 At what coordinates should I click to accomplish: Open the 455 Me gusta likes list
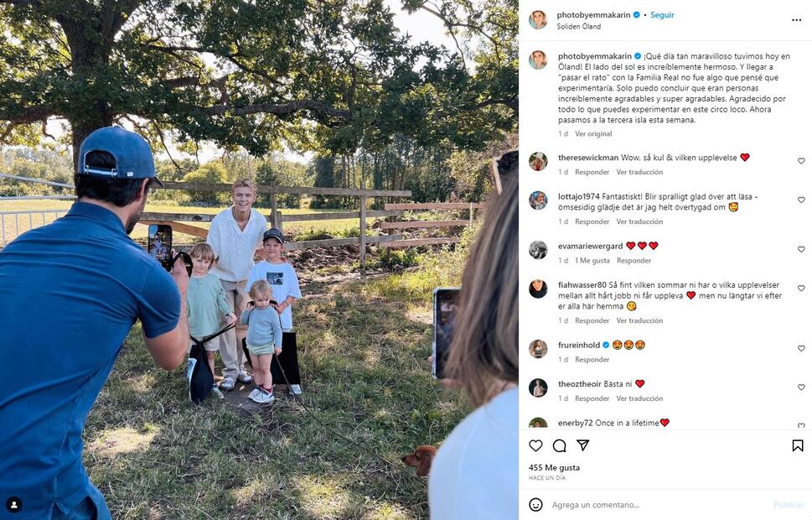pyautogui.click(x=554, y=468)
